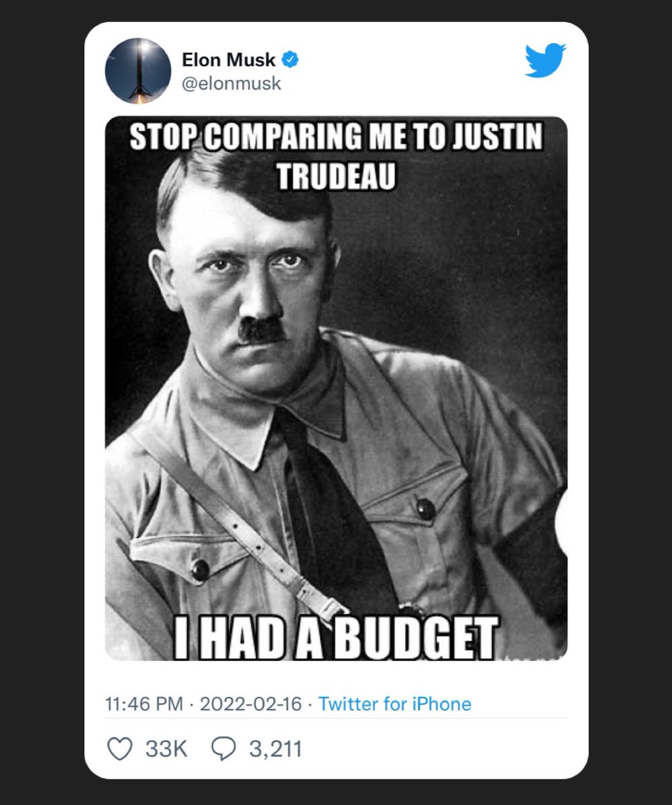Click the 3,211 replies count
Screen dimensions: 672x805
coord(276,749)
